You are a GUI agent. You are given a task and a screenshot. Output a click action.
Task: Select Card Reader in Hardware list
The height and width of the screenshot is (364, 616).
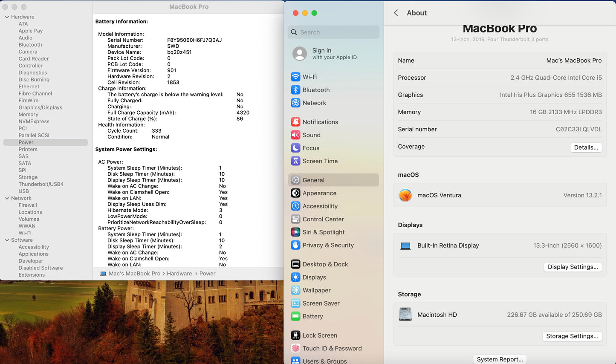[x=33, y=59]
